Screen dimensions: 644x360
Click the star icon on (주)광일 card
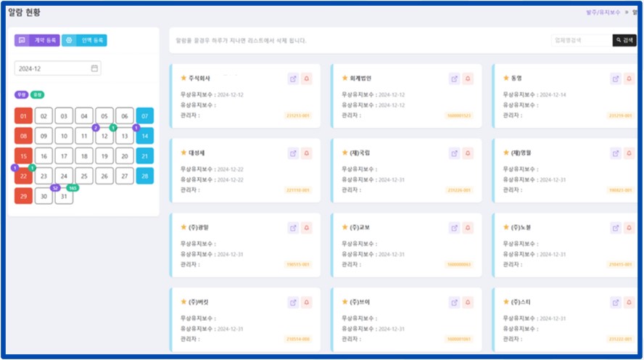[183, 227]
